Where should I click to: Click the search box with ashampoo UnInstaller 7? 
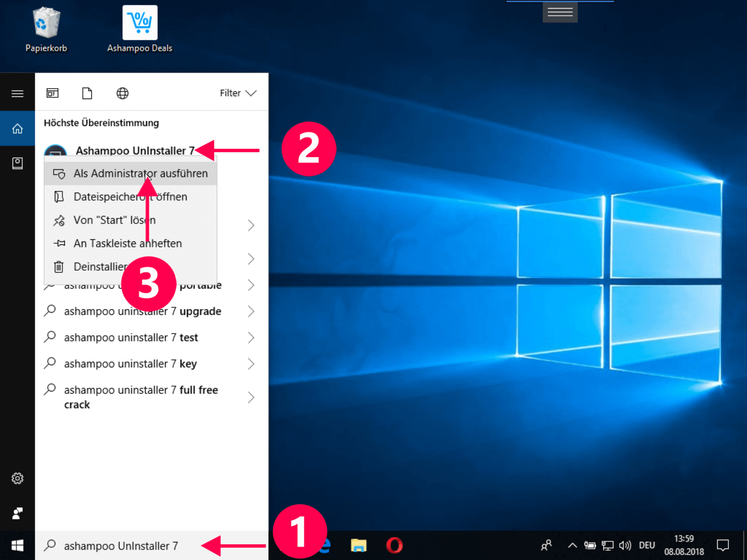[152, 545]
